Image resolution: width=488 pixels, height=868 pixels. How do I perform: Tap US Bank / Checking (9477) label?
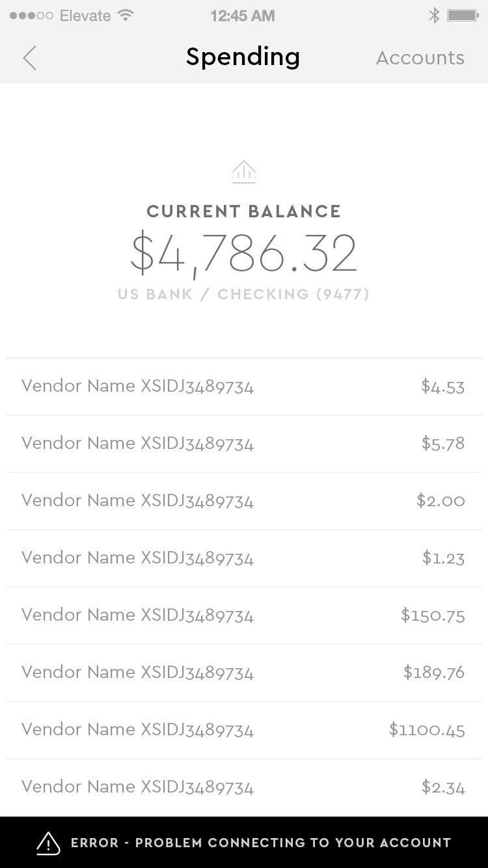244,294
